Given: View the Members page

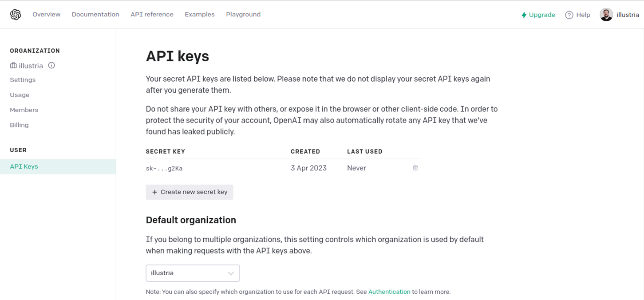Looking at the screenshot, I should pyautogui.click(x=24, y=110).
